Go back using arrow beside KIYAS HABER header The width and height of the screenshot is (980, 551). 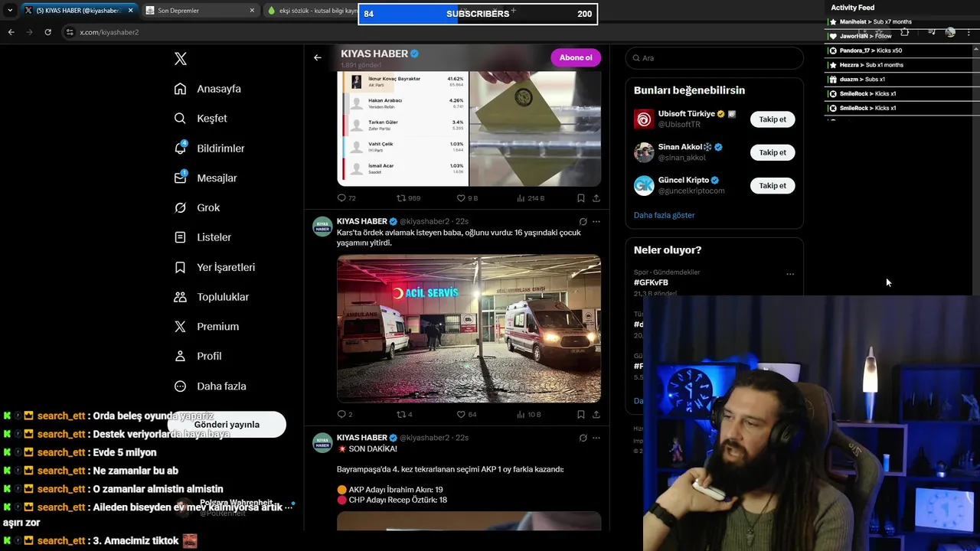click(318, 57)
